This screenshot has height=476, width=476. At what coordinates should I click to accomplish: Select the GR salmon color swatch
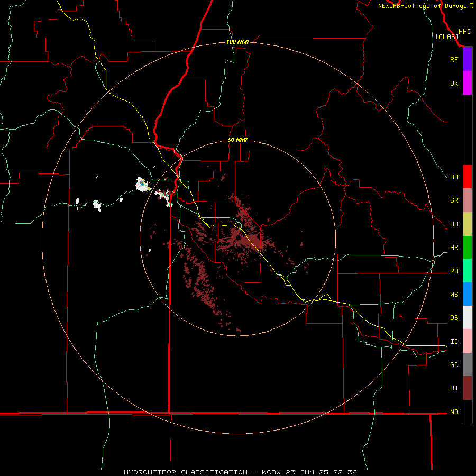pos(467,200)
